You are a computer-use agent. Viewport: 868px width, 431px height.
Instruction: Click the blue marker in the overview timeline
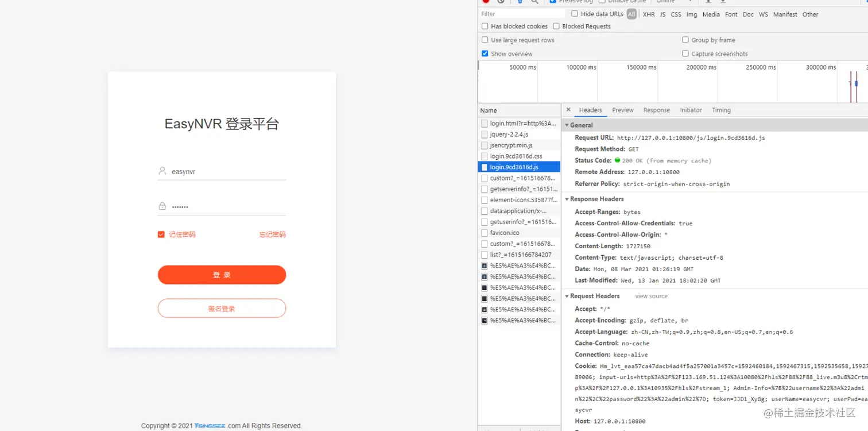[856, 84]
